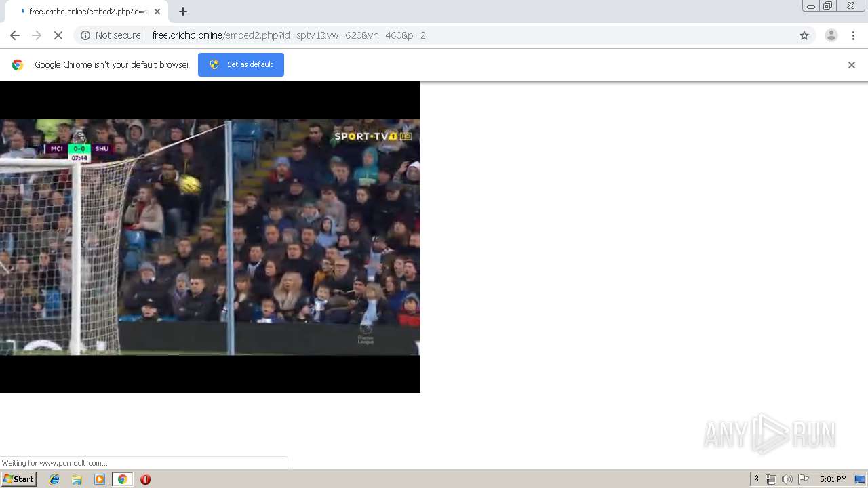Screen dimensions: 868x488
Task: Open Windows Explorer folder in the taskbar
Action: coord(77,479)
